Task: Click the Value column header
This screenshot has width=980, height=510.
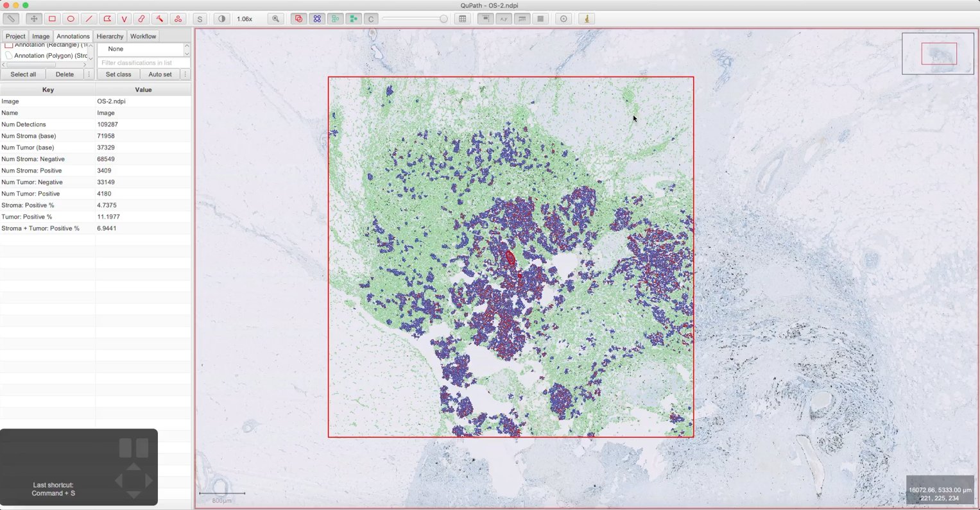Action: pos(144,90)
